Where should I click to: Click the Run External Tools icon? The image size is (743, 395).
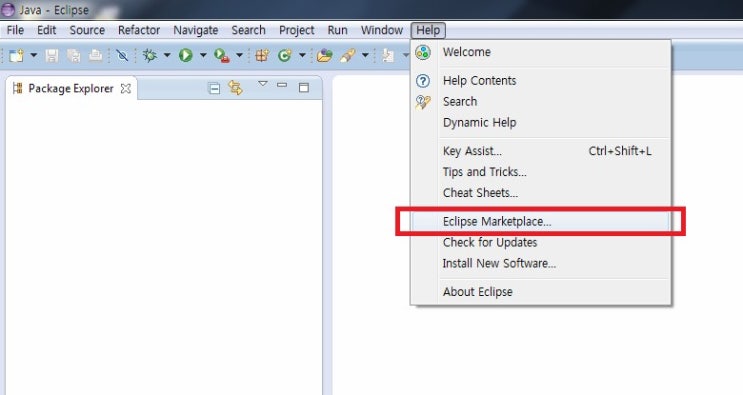click(x=221, y=55)
